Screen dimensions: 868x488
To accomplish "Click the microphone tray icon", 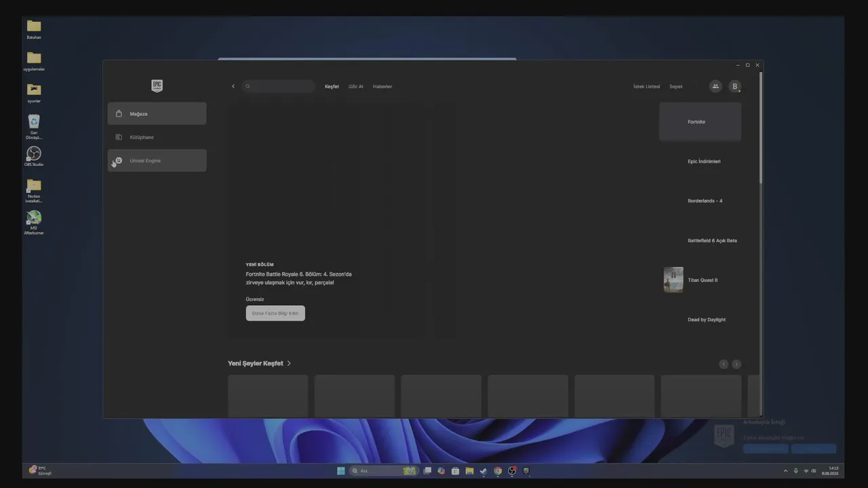I will (x=796, y=470).
